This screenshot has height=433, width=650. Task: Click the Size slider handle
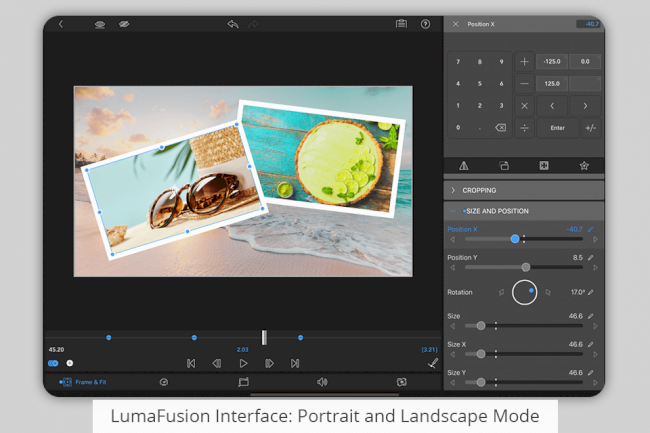(x=481, y=326)
